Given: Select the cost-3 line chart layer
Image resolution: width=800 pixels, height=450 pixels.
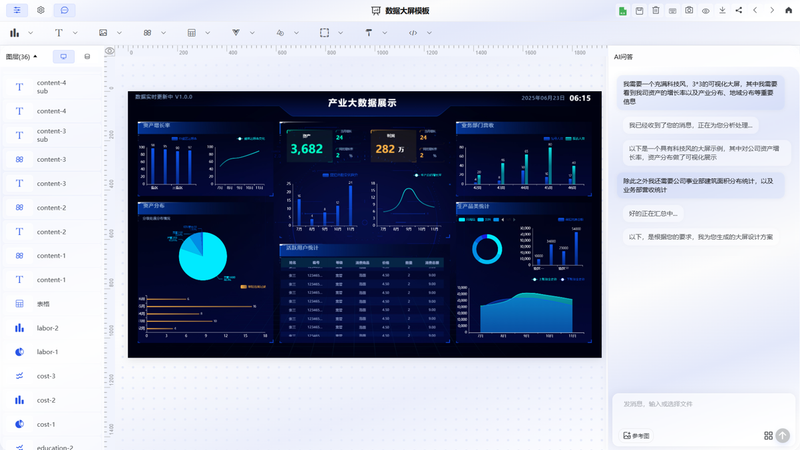Looking at the screenshot, I should tap(52, 376).
